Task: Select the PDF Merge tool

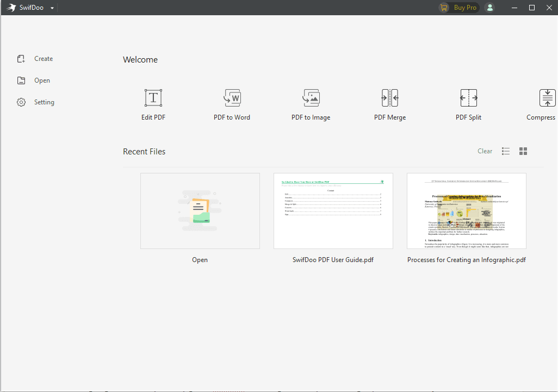Action: coord(389,103)
